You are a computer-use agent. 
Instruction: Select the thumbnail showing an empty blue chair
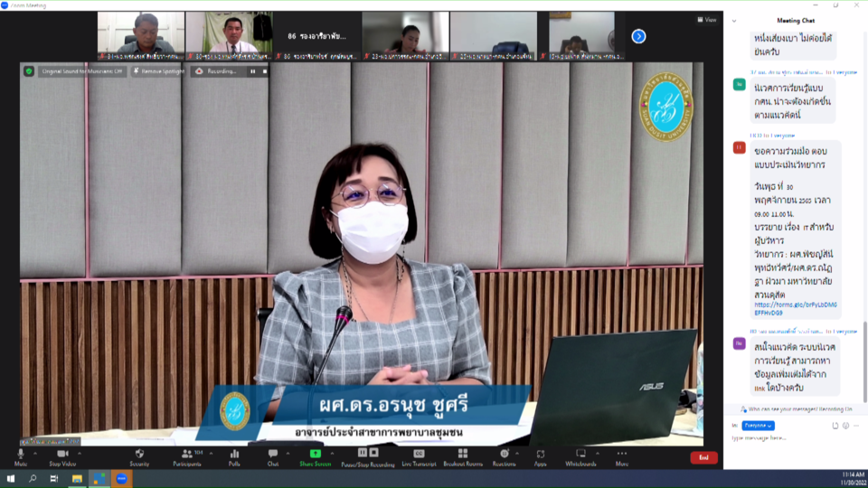[x=494, y=36]
